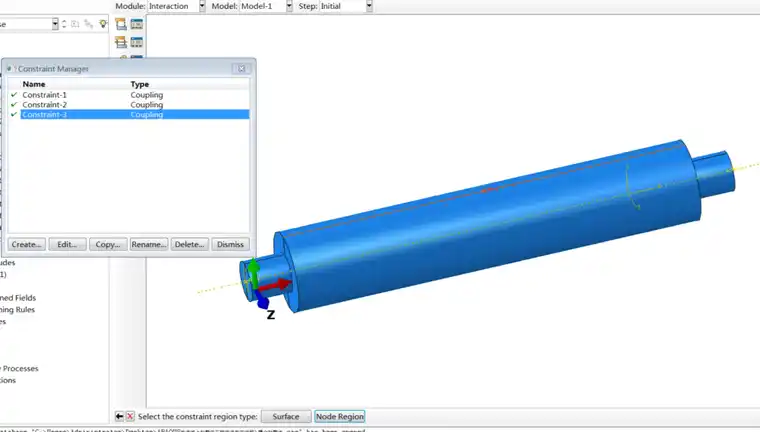Image resolution: width=760 pixels, height=432 pixels.
Task: Open the Interaction Manager icon
Action: [136, 24]
